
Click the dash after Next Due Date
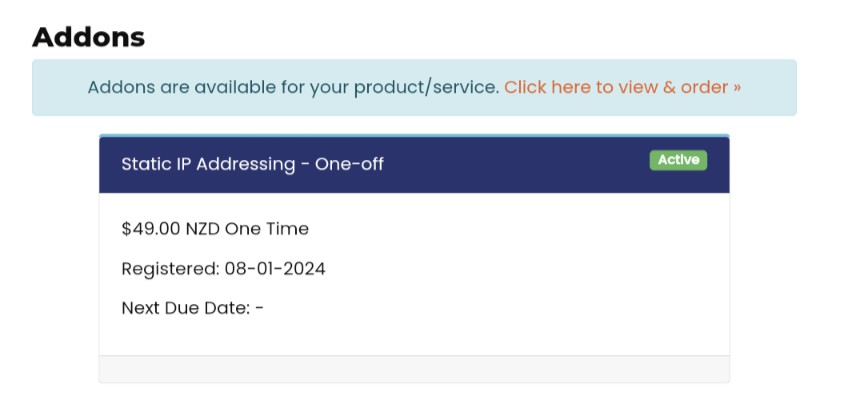pos(260,308)
